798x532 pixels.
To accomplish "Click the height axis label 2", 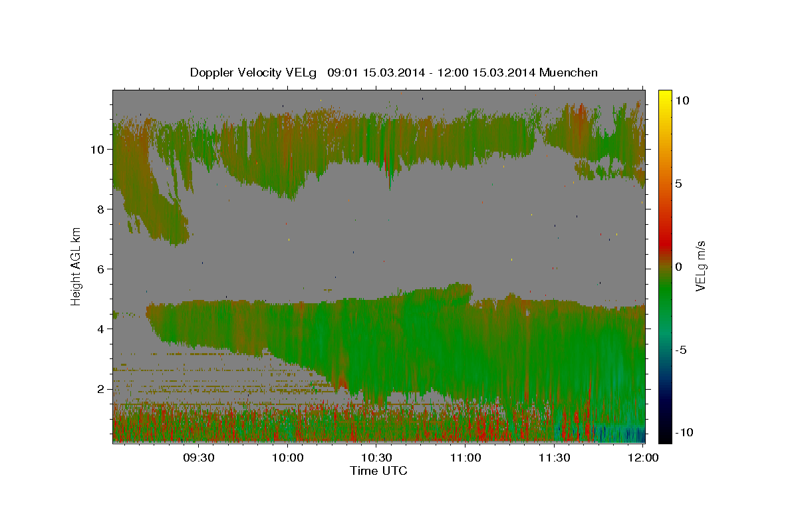I will pyautogui.click(x=101, y=389).
